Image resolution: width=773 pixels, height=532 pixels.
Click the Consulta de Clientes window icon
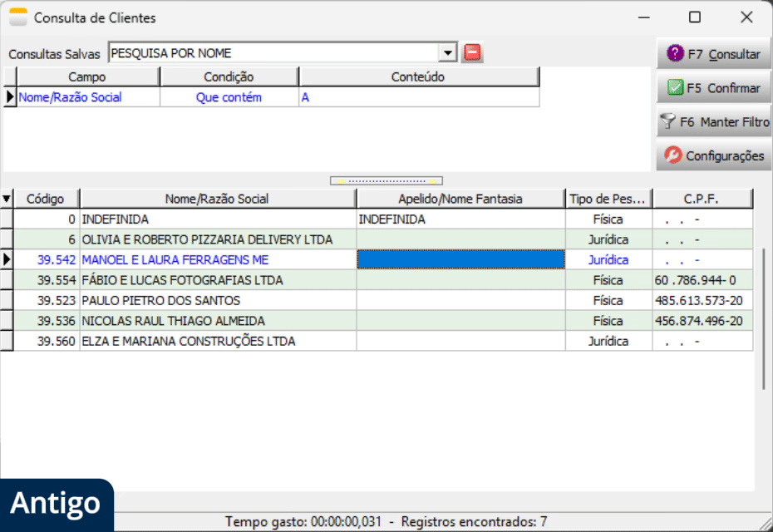click(18, 17)
